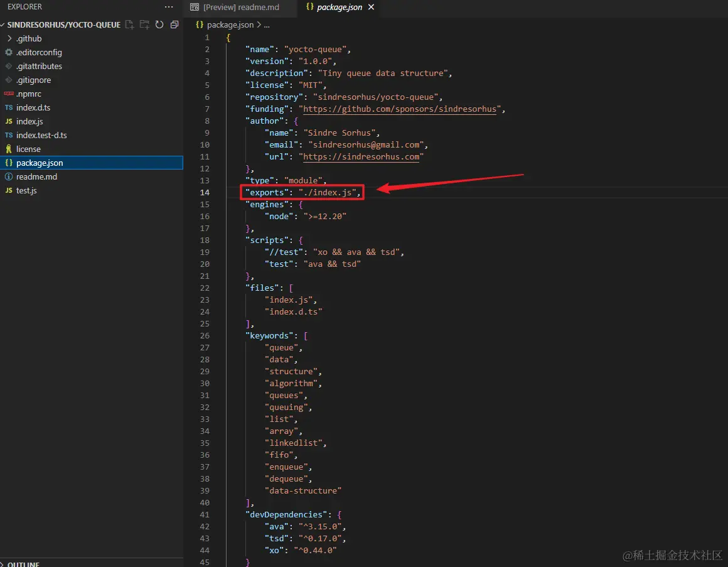Screen dimensions: 728x567
Task: Click the "algorithm" keyword
Action: click(x=291, y=384)
